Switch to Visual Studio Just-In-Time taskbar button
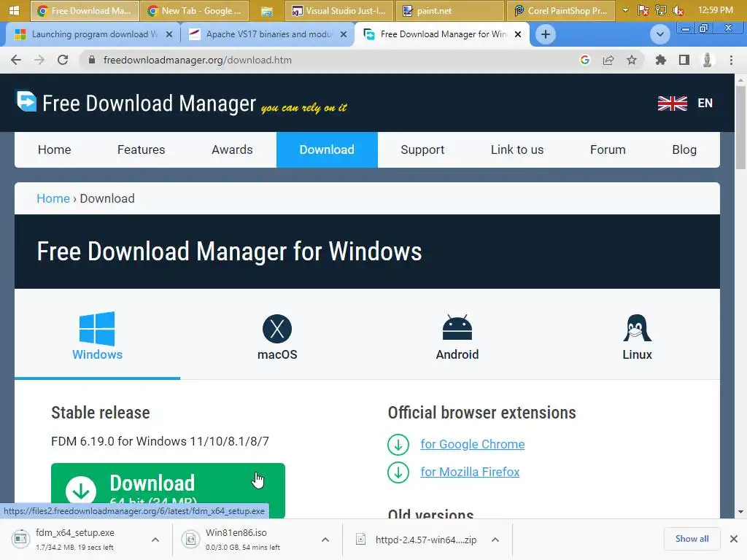Image resolution: width=747 pixels, height=560 pixels. tap(339, 10)
